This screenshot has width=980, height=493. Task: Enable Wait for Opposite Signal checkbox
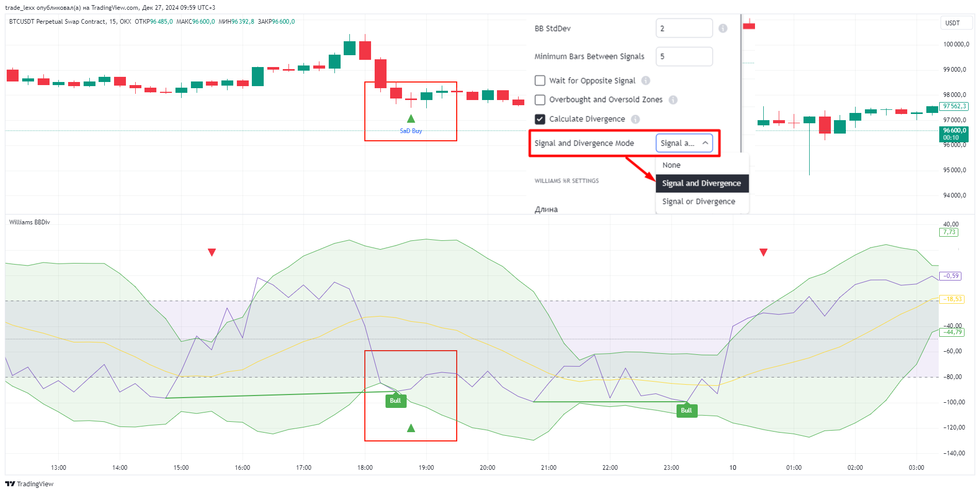click(x=540, y=80)
